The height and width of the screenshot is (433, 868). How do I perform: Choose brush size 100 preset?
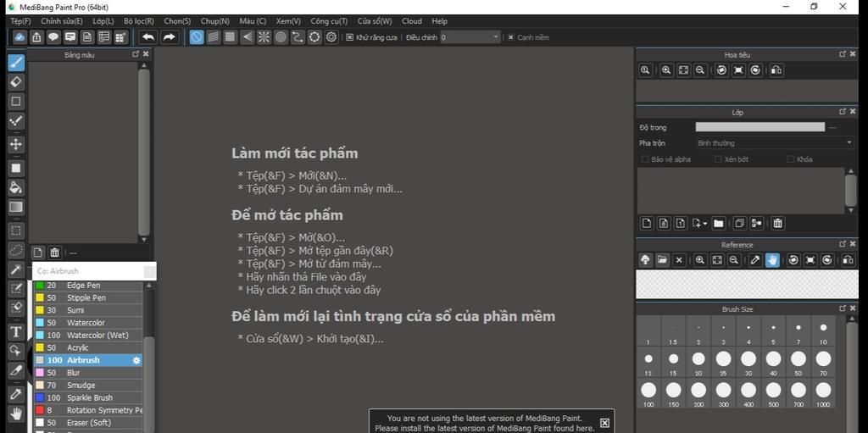(x=648, y=392)
